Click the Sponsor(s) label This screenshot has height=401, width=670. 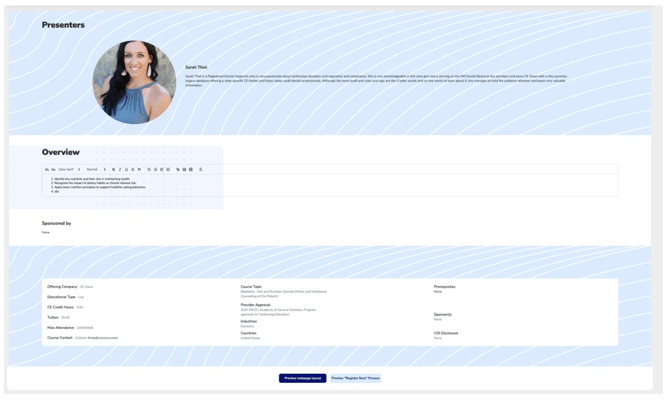click(x=443, y=315)
